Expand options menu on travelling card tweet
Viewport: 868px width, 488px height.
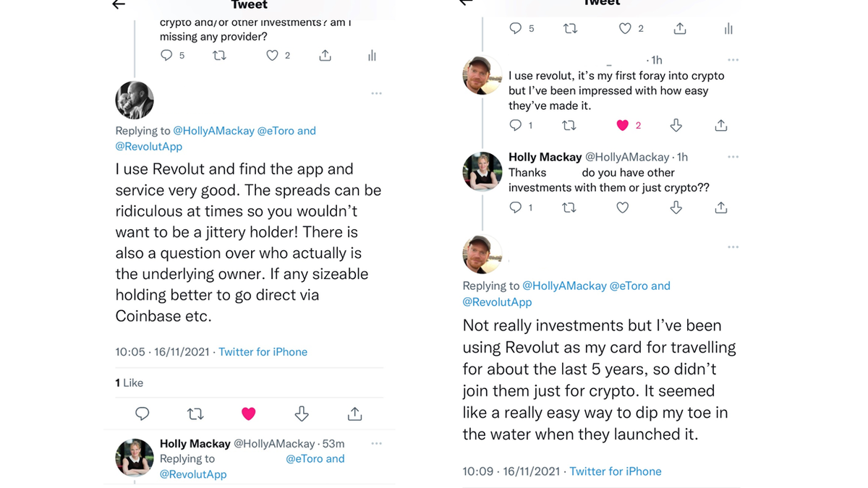coord(733,247)
